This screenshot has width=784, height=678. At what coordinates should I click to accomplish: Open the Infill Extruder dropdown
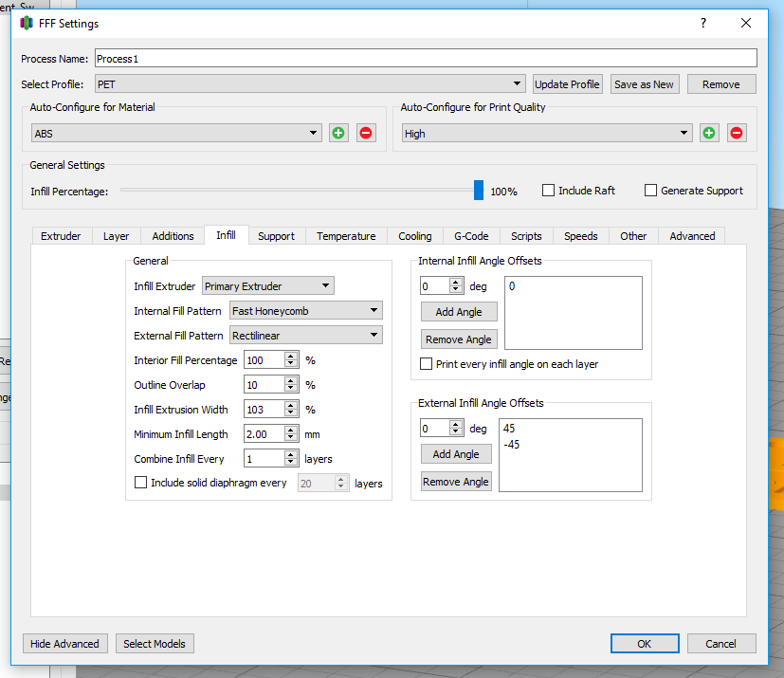point(268,286)
